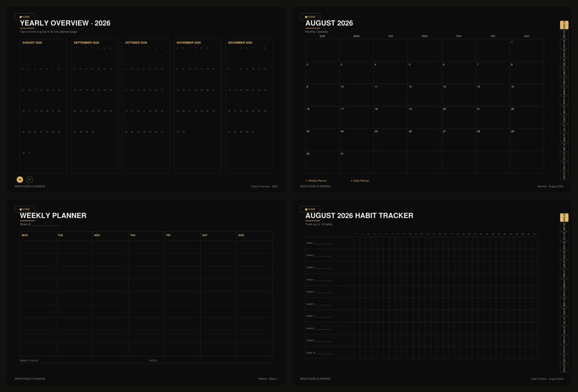Image resolution: width=578 pixels, height=392 pixels.
Task: Follow the Weekly Planner link under August calendar
Action: pos(316,181)
